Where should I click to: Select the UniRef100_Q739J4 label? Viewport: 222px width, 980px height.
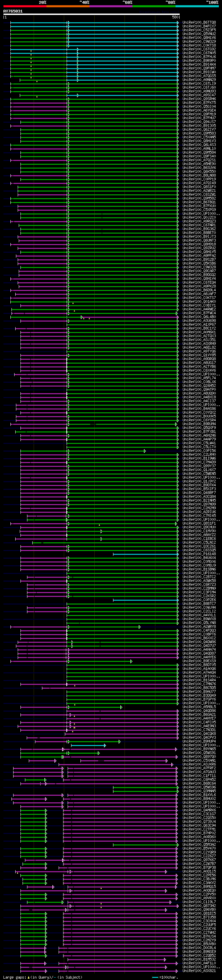[x=199, y=821]
